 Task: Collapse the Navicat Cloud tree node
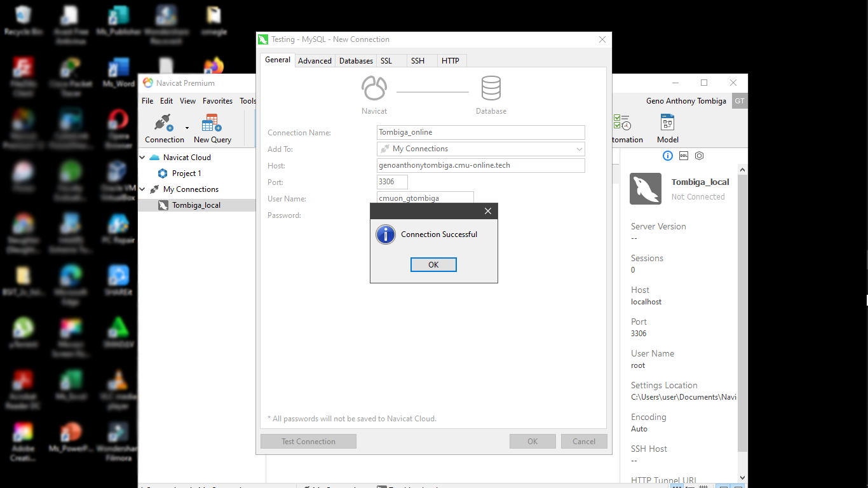[143, 158]
